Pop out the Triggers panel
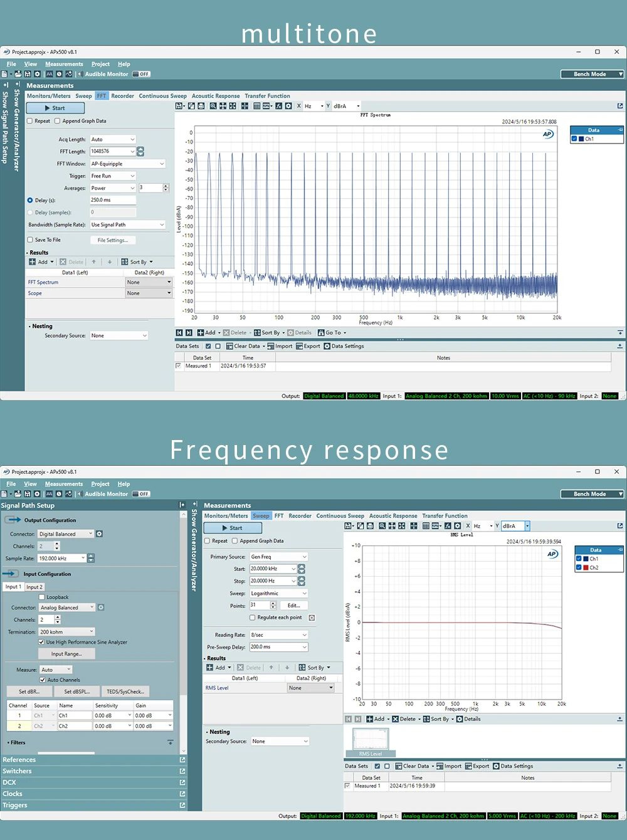The width and height of the screenshot is (627, 840). pyautogui.click(x=182, y=805)
